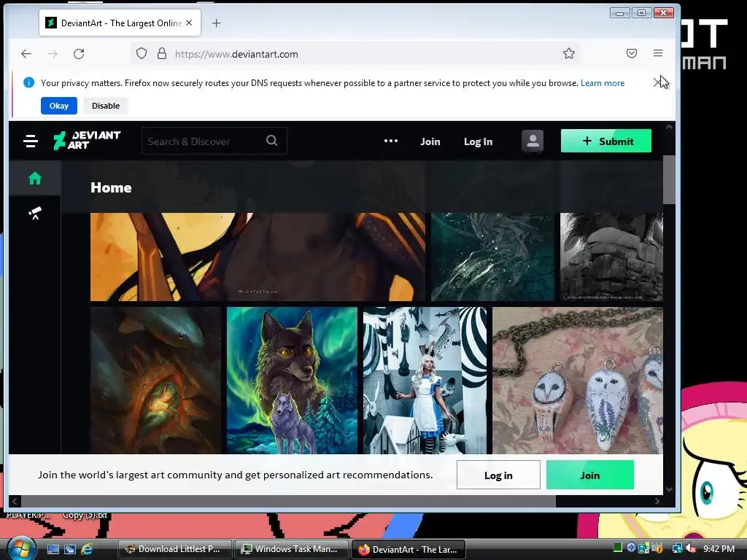747x560 pixels.
Task: Open the Alice in Wonderland photo thumbnail
Action: (x=425, y=381)
